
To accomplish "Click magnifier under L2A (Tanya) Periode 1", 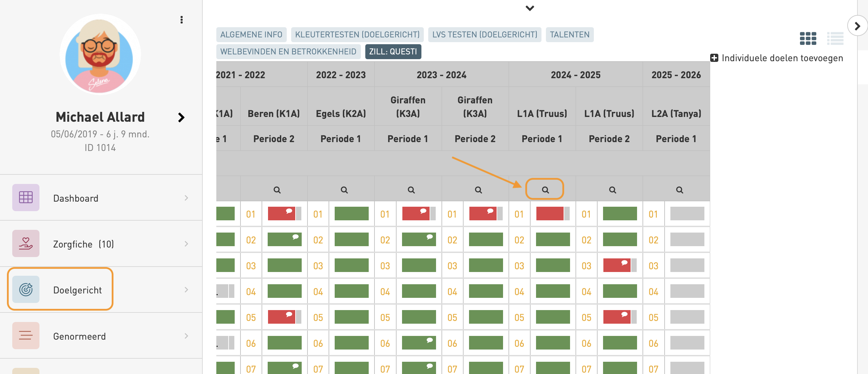I will click(679, 190).
